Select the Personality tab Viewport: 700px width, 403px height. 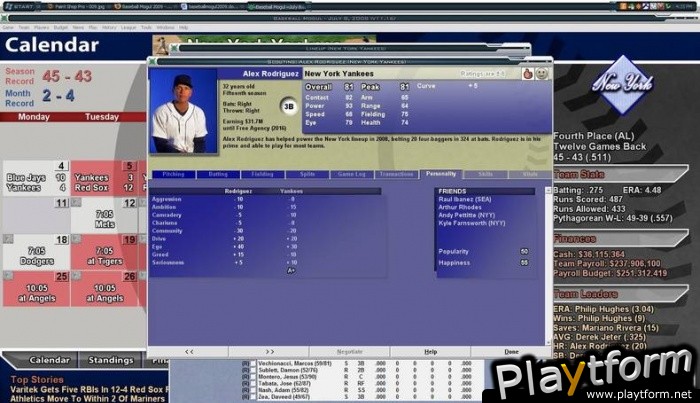[441, 174]
